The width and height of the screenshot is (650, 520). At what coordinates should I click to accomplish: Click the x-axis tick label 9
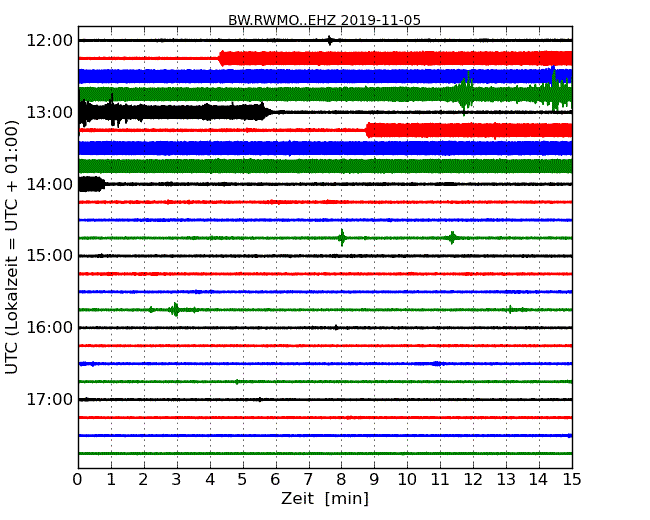pyautogui.click(x=374, y=480)
